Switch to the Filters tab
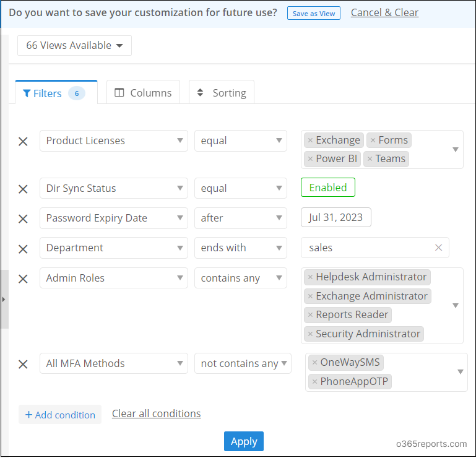Viewport: 476px width, 458px height. pos(56,93)
